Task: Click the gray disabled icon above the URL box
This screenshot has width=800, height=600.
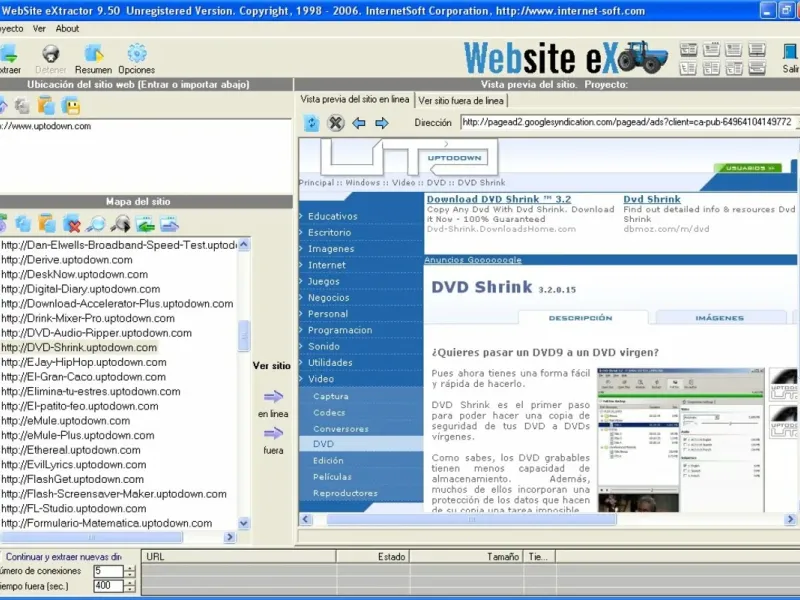Action: pyautogui.click(x=21, y=106)
